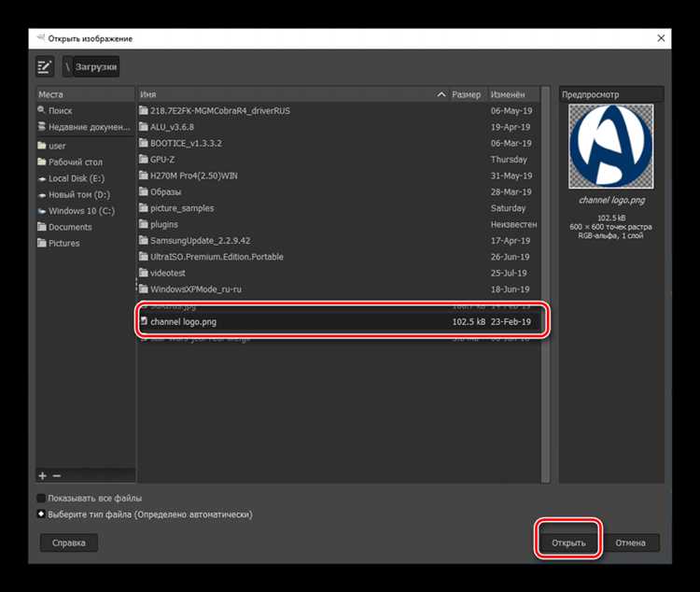Screen dimensions: 700x592
Task: Click the Открыть button to open the file
Action: pos(568,543)
